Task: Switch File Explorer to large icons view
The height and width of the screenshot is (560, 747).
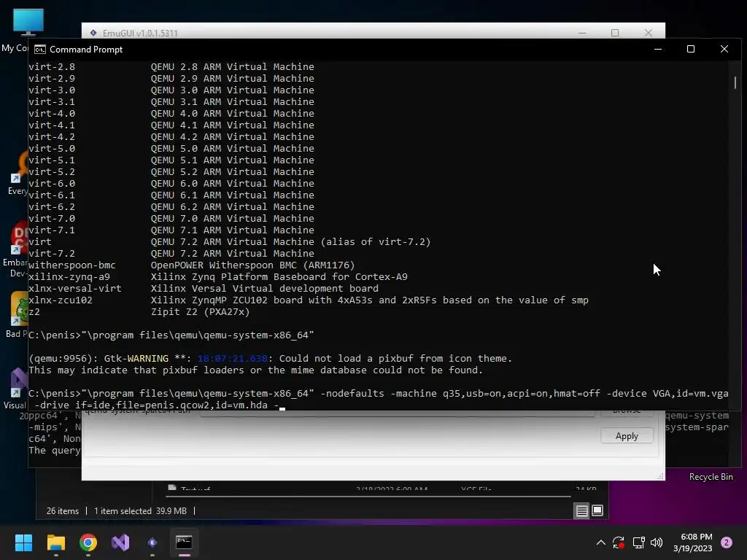Action: click(597, 511)
